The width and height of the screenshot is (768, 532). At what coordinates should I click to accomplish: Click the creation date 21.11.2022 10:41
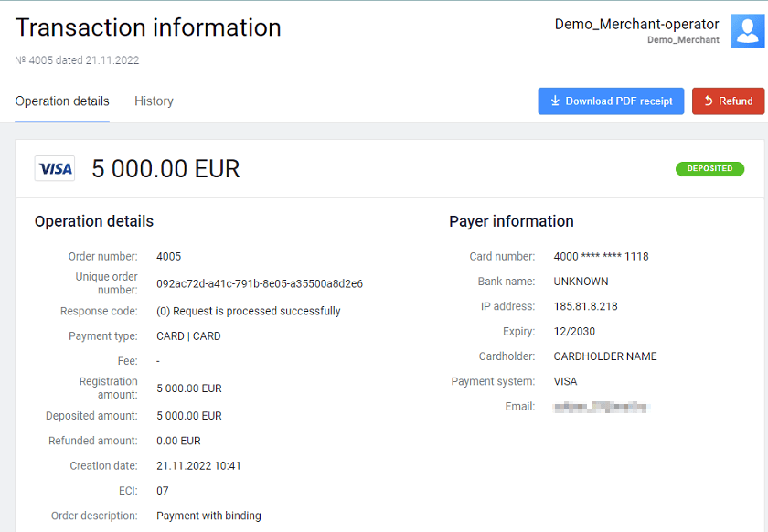(x=198, y=466)
